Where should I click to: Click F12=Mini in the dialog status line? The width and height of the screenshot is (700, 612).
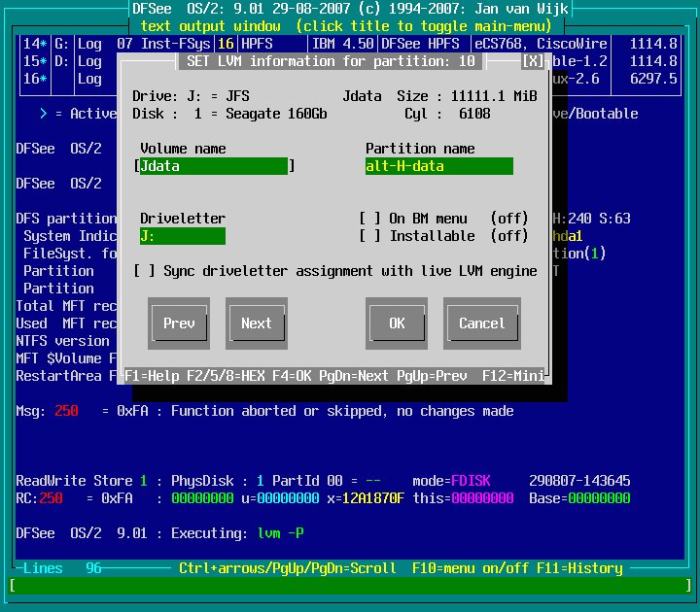[512, 376]
